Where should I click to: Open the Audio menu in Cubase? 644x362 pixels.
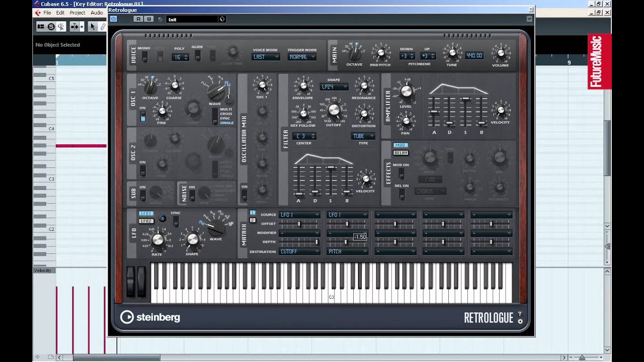pos(97,13)
